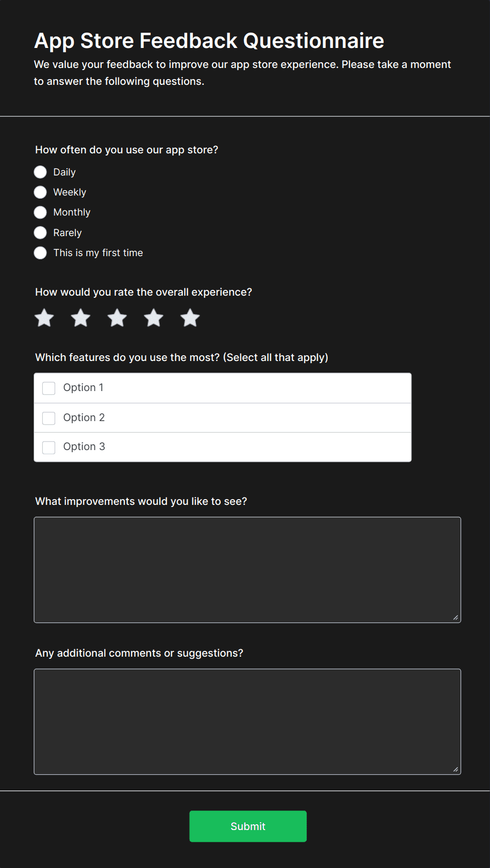
Task: Tick the Option 3 feature checkbox
Action: coord(48,447)
